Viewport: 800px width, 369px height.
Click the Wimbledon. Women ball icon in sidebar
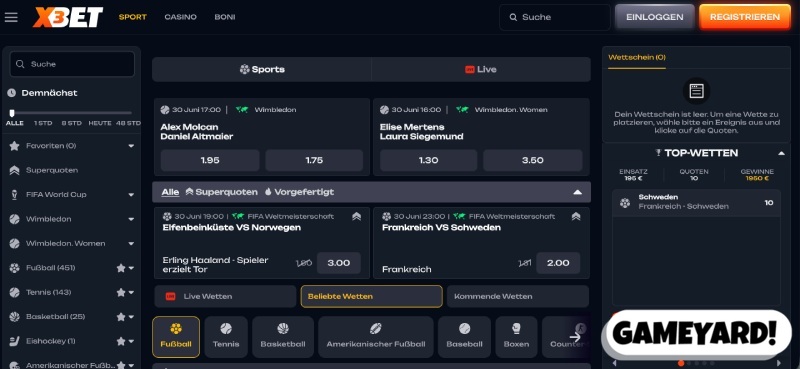pos(14,244)
